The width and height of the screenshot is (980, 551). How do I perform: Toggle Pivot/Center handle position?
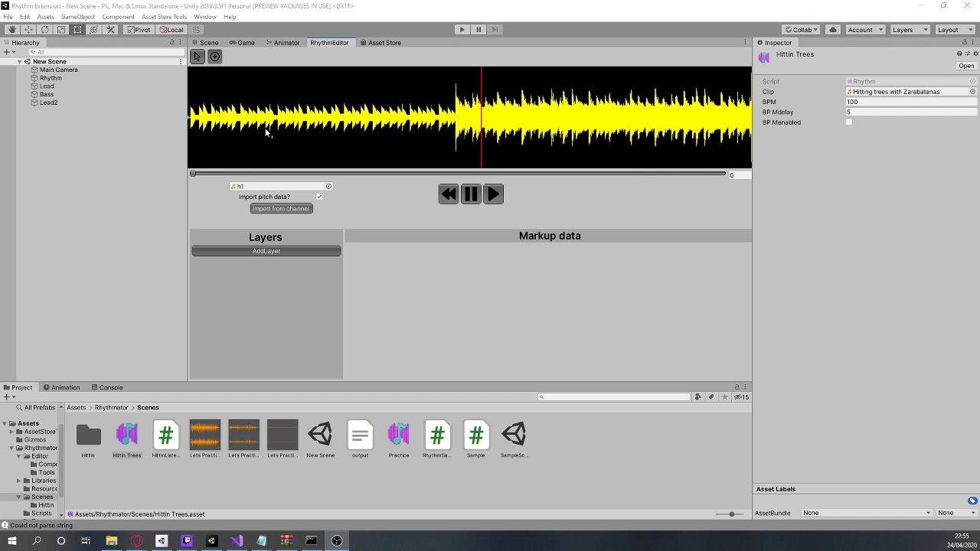pyautogui.click(x=139, y=30)
